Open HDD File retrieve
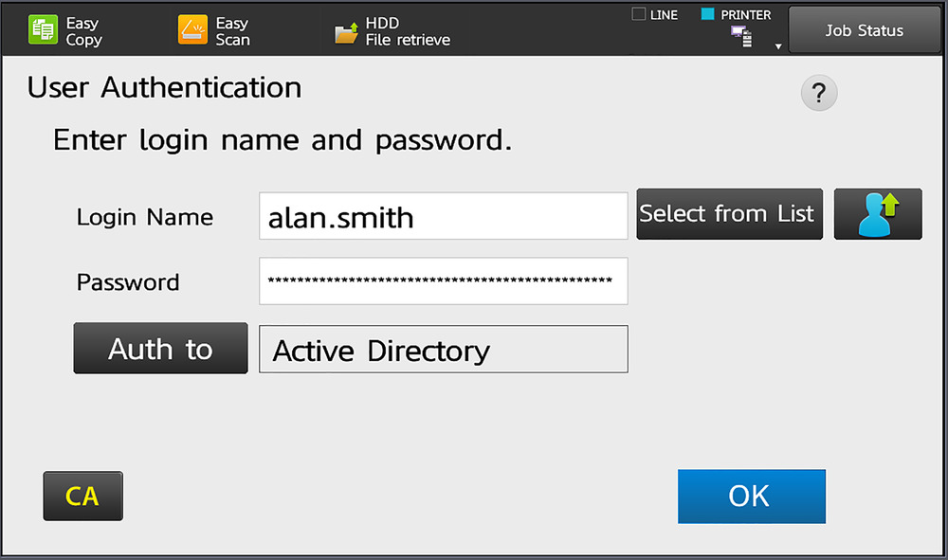The width and height of the screenshot is (948, 560). point(393,31)
